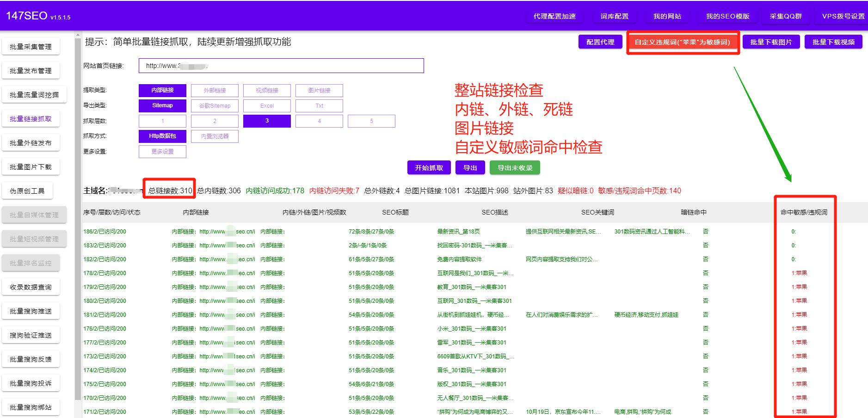Viewport: 868px width, 418px height.
Task: Click the 开始抓取 button
Action: pyautogui.click(x=428, y=167)
